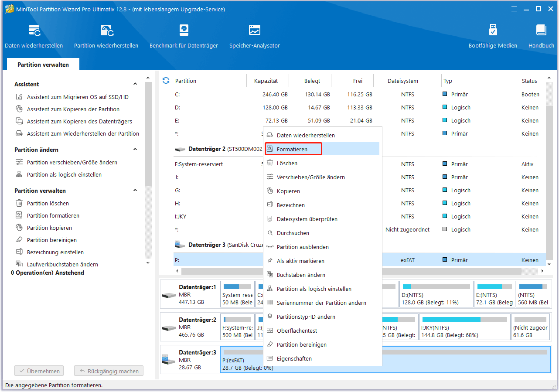
Task: Click Partition formatieren in sidebar
Action: tap(48, 215)
